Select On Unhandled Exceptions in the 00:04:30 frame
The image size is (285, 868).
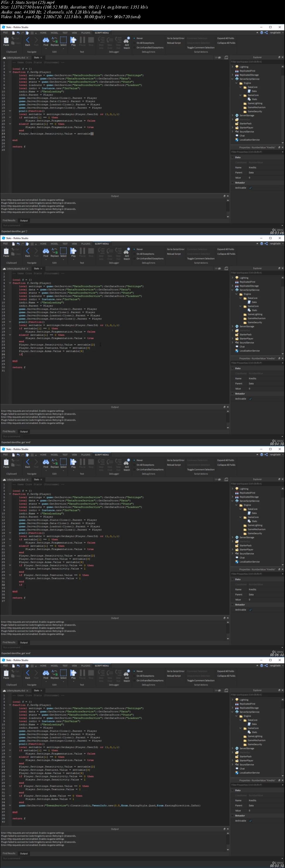pyautogui.click(x=134, y=259)
